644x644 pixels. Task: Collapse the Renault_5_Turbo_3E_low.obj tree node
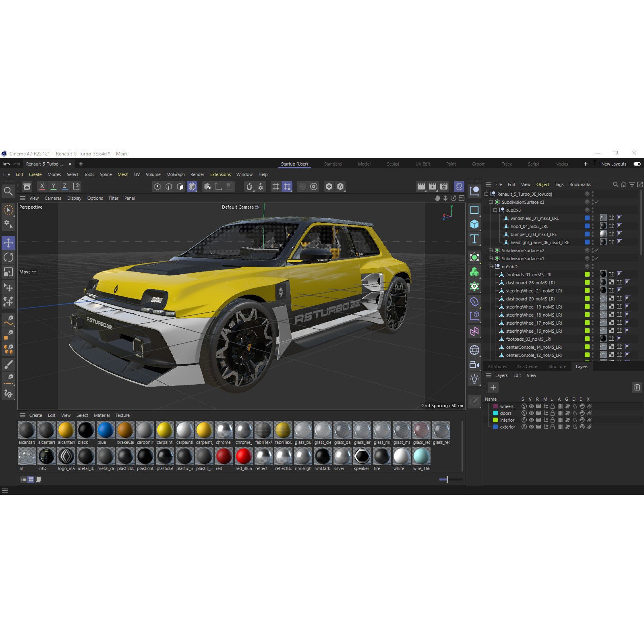(487, 194)
